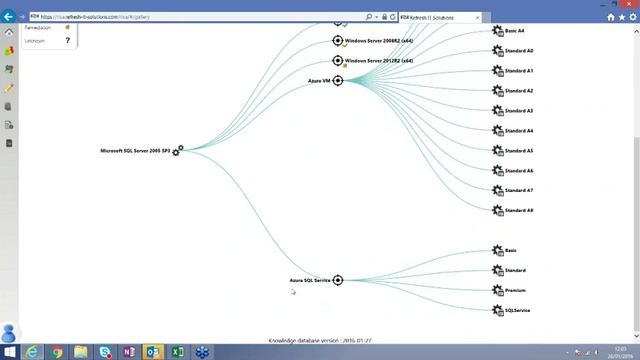Click the SQLService gear node icon
The image size is (640, 360).
pos(498,310)
